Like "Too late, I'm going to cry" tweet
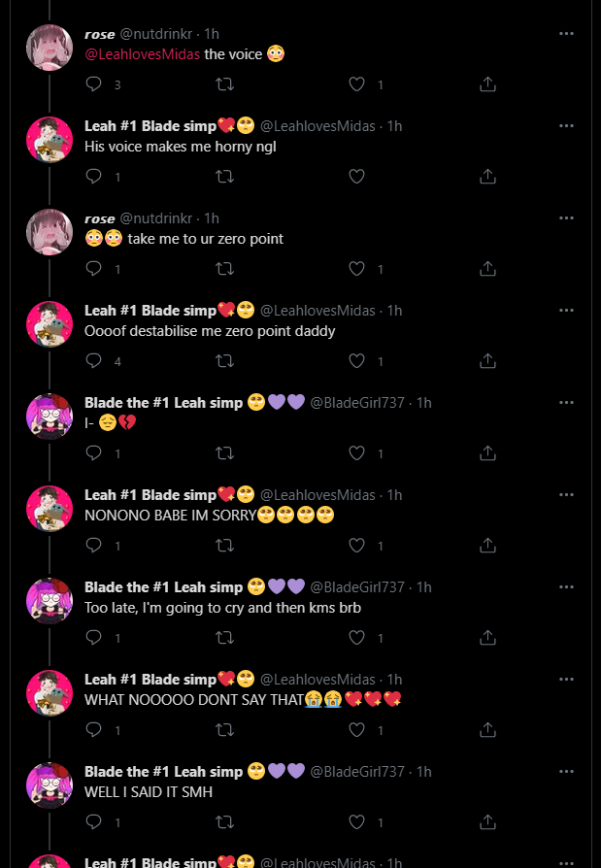601x868 pixels. [356, 638]
